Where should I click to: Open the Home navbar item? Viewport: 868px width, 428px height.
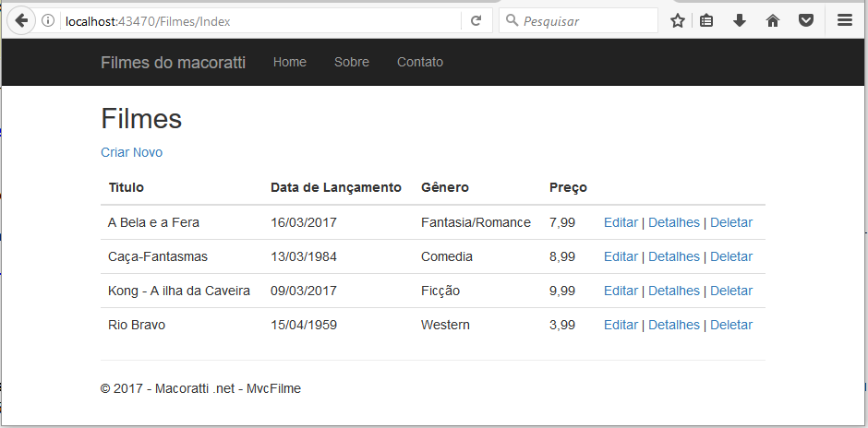(x=290, y=62)
